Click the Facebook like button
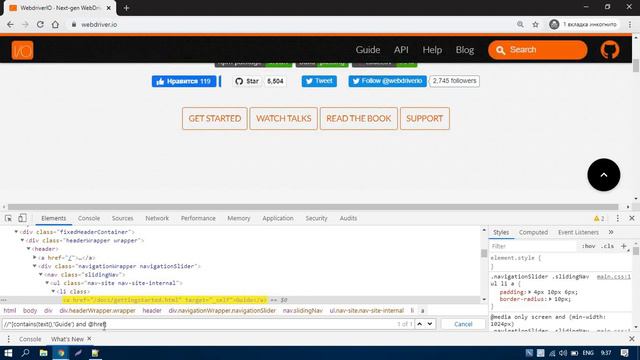The width and height of the screenshot is (640, 360). coord(184,81)
